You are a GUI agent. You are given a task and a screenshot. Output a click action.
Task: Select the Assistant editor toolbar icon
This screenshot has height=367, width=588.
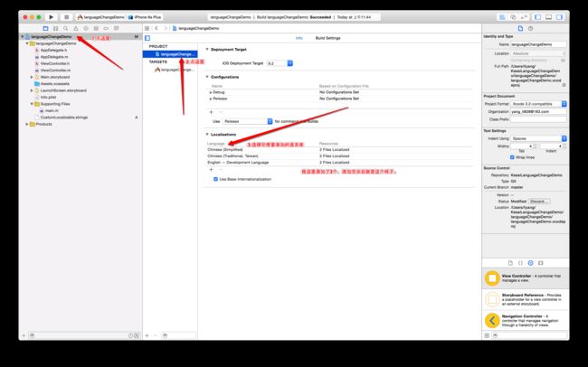[513, 17]
